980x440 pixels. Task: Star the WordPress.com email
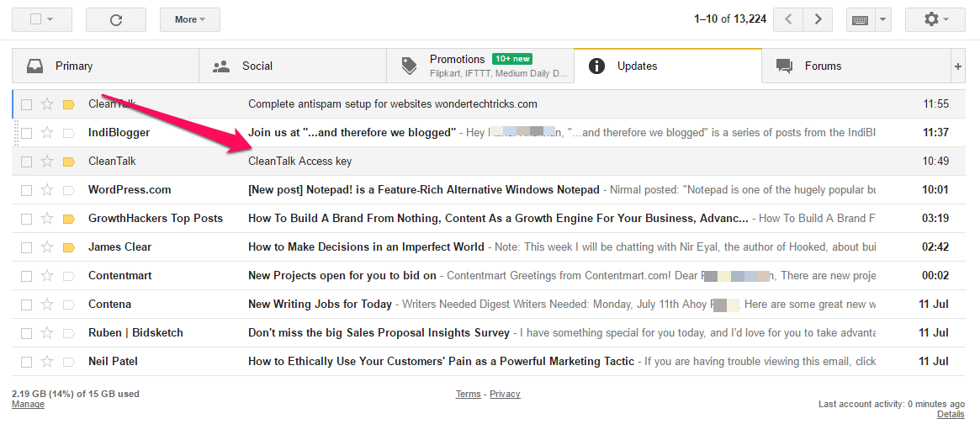[47, 190]
